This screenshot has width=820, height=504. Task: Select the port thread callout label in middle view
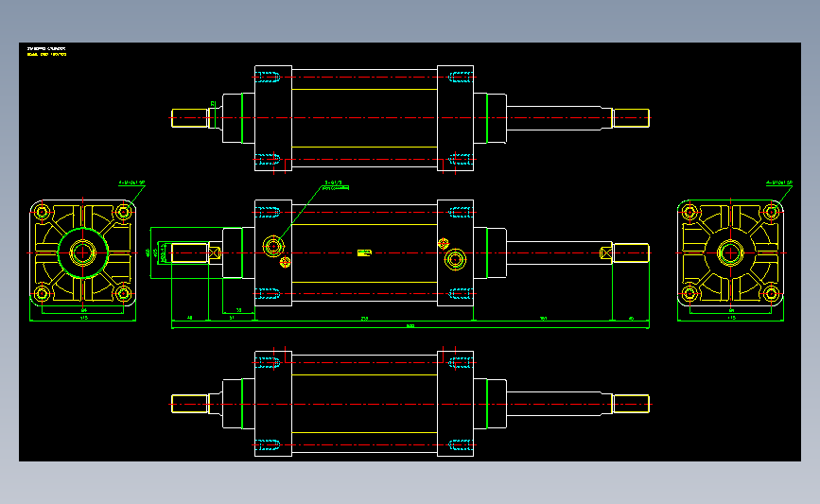pyautogui.click(x=336, y=185)
